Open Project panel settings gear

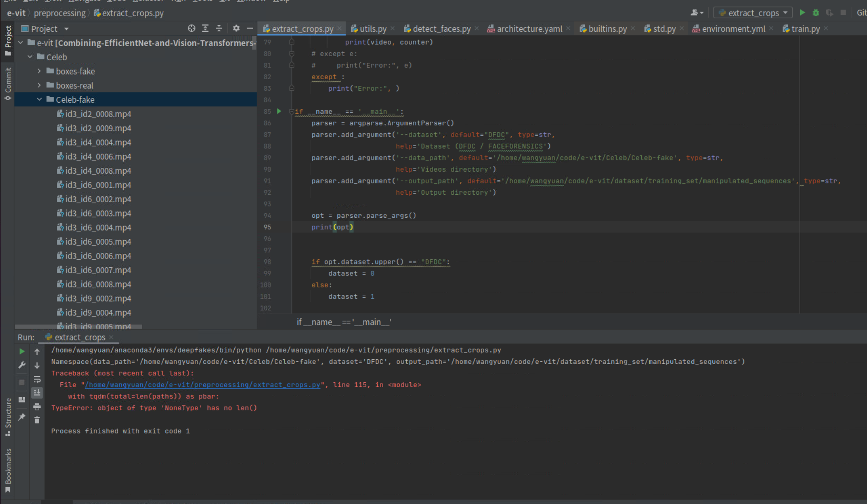pos(236,28)
